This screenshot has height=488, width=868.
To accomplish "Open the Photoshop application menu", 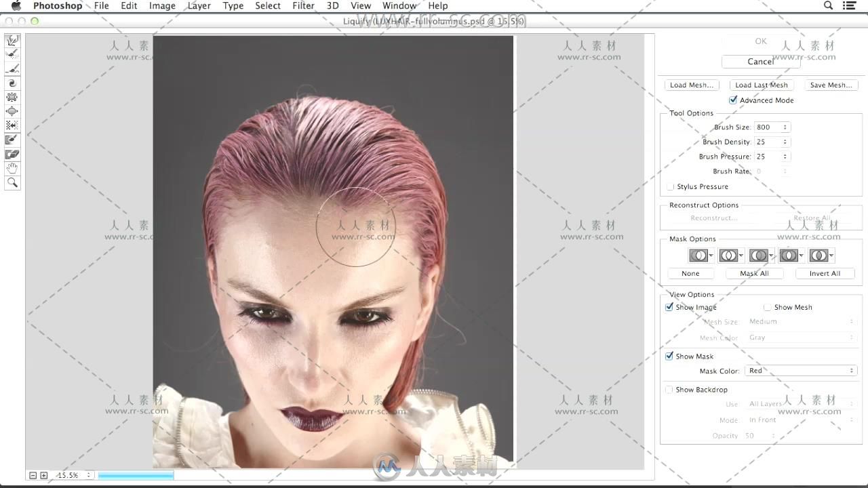I will coord(58,5).
